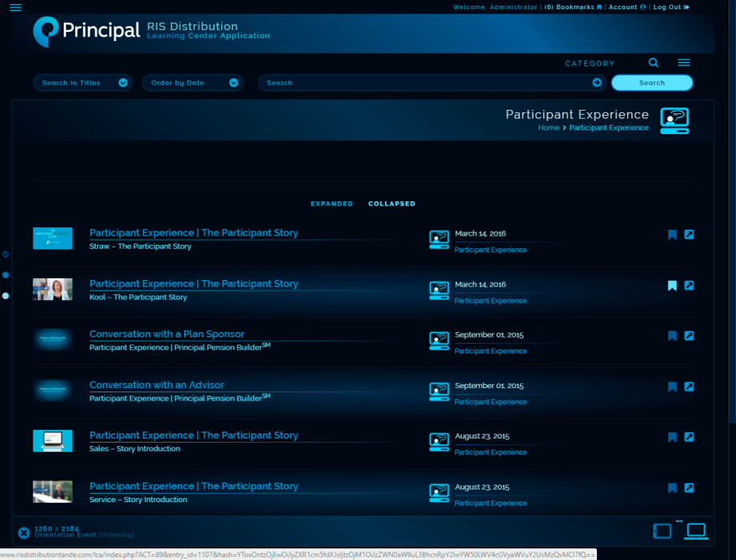Go to Home in the breadcrumb
The height and width of the screenshot is (560, 736).
[x=549, y=127]
